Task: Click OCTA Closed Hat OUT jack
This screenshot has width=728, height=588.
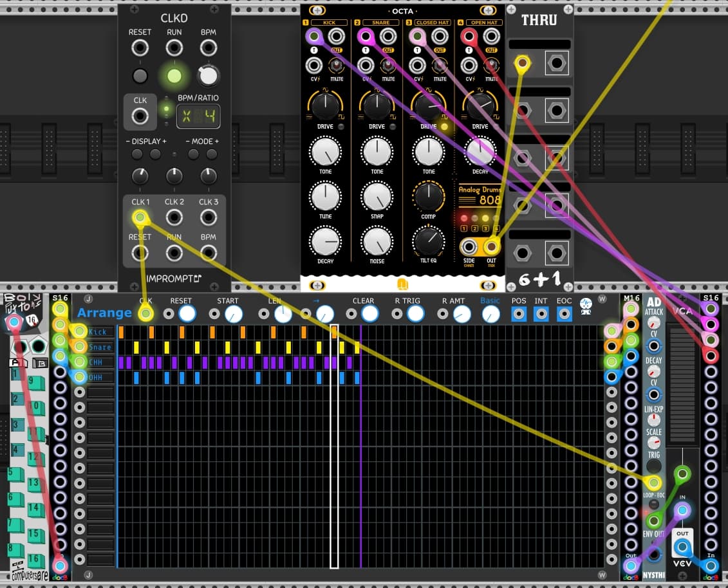Action: click(440, 36)
